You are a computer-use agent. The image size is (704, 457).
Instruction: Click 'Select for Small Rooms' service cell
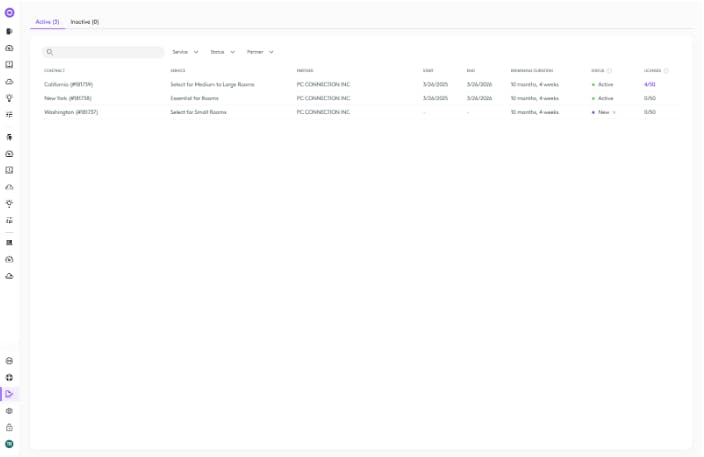(198, 112)
